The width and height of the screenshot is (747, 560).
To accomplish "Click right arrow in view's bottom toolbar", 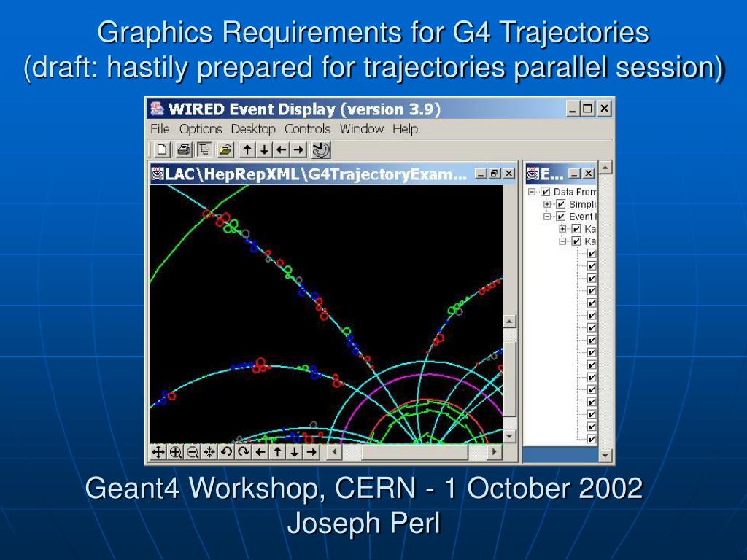I will tap(311, 451).
